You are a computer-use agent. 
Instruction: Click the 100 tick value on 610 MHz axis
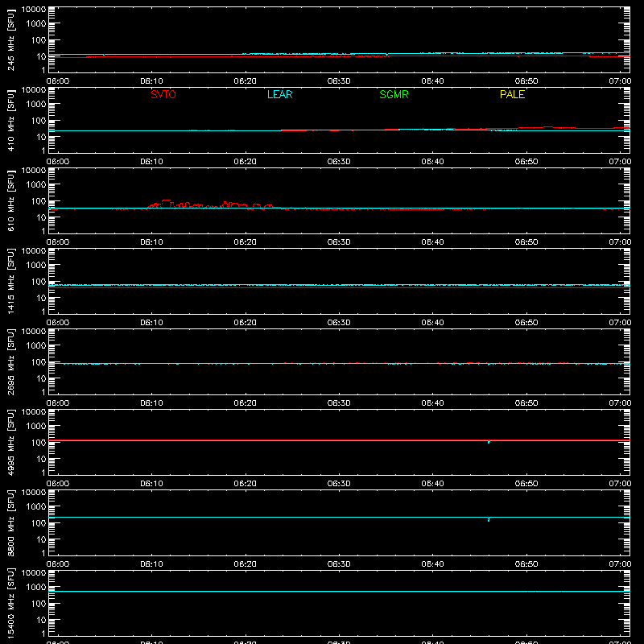pyautogui.click(x=39, y=201)
